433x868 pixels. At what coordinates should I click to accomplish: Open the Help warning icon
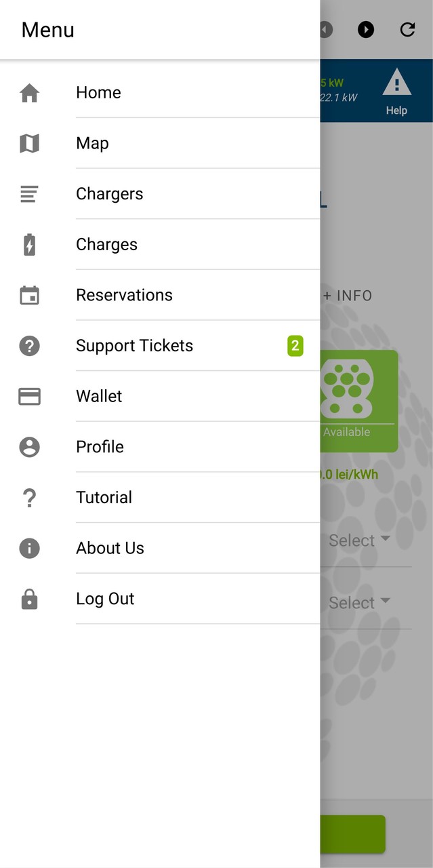coord(396,83)
